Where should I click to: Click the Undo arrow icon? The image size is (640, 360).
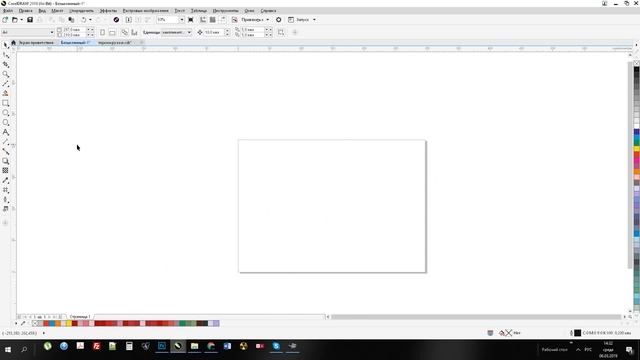point(84,20)
